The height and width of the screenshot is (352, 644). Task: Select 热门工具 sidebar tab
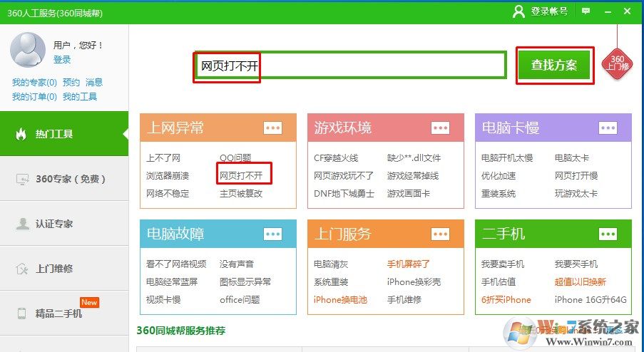click(64, 134)
